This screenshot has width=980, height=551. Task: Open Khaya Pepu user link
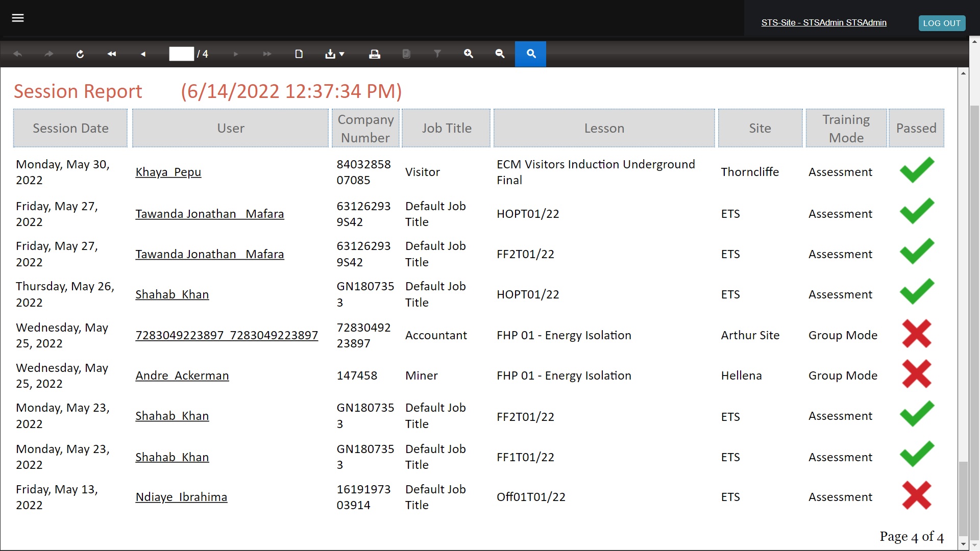pyautogui.click(x=168, y=172)
